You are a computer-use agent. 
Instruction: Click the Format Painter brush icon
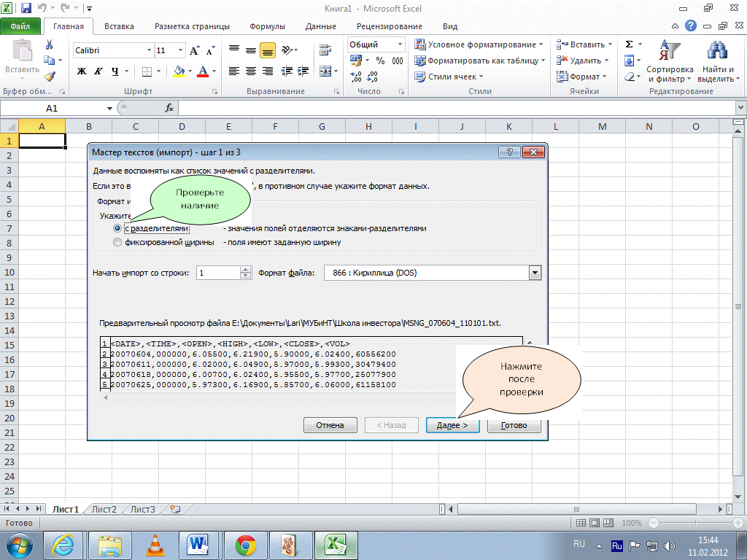[49, 76]
